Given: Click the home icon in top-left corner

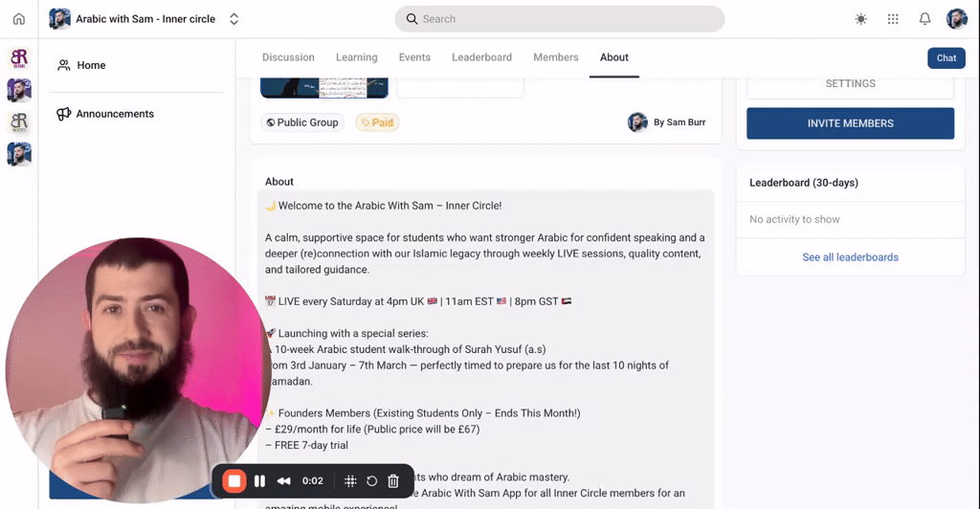Looking at the screenshot, I should click(19, 19).
